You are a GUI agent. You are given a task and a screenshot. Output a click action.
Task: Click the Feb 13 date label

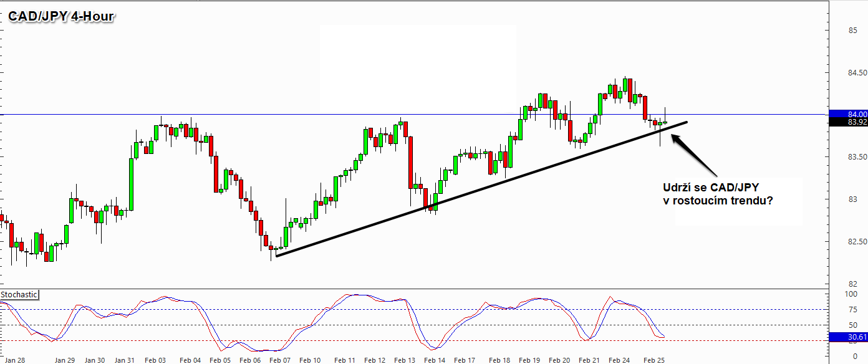[405, 360]
